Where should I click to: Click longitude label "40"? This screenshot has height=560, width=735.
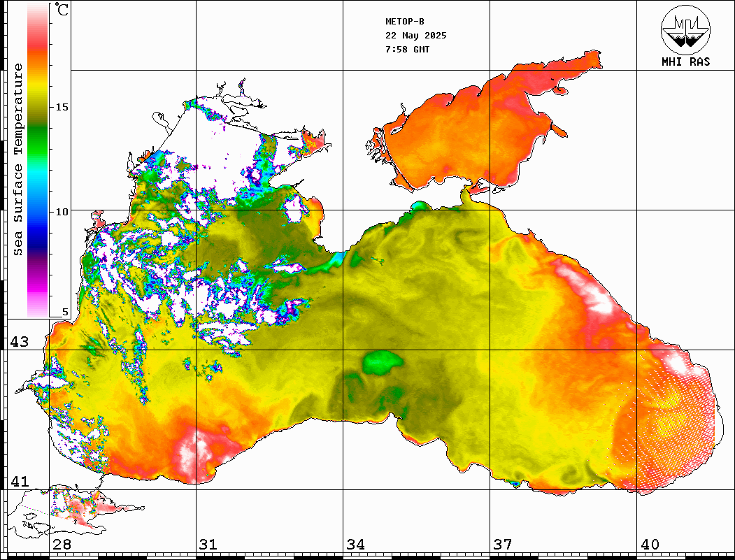click(650, 544)
